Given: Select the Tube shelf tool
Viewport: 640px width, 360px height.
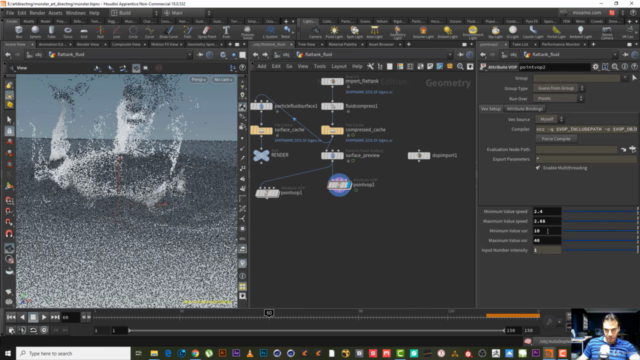Looking at the screenshot, I should [x=51, y=31].
